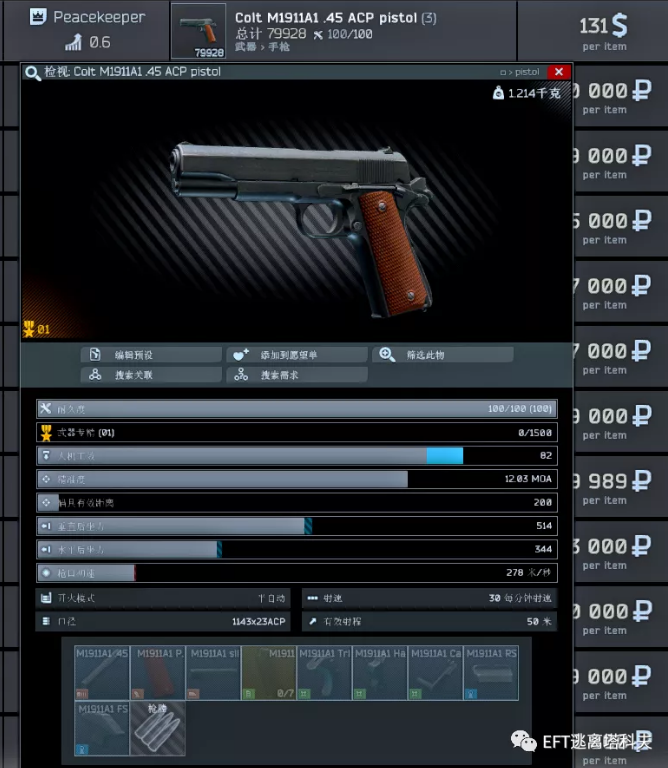
Task: Click the 12.03 MOA accuracy value
Action: pyautogui.click(x=528, y=479)
